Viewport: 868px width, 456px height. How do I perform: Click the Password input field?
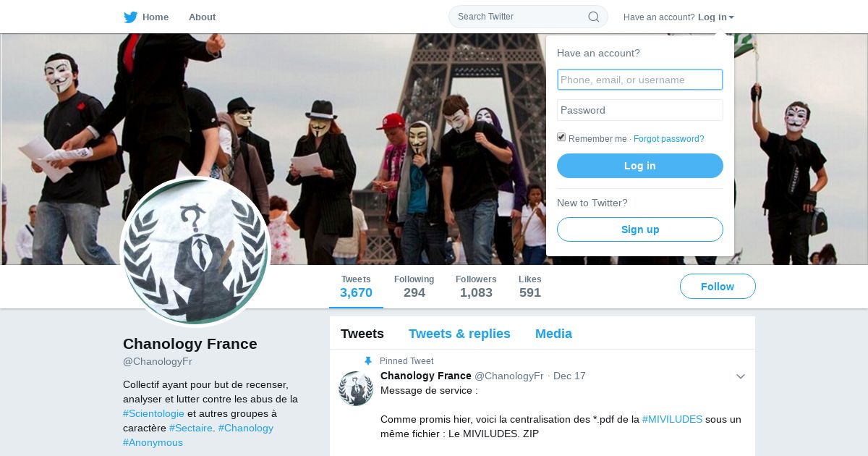640,110
